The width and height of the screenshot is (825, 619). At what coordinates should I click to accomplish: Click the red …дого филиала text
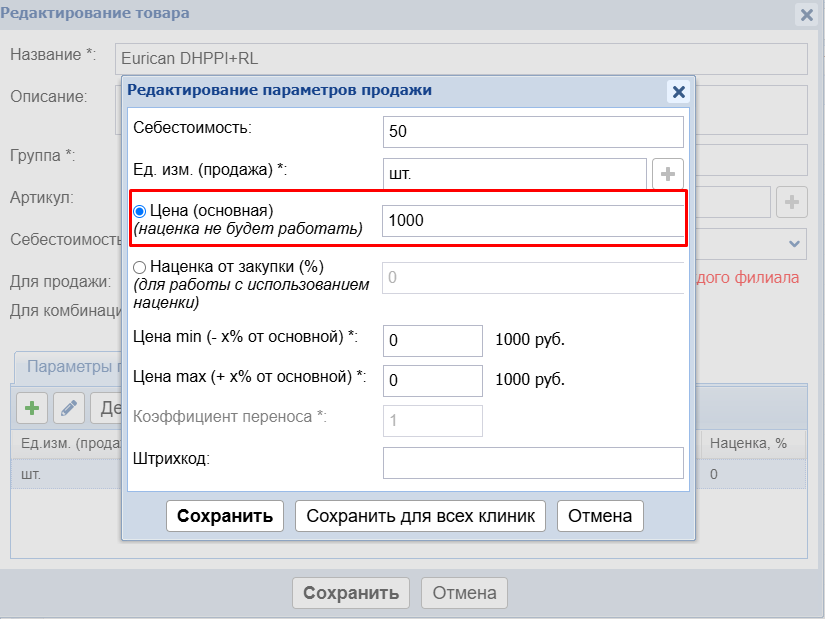(x=748, y=277)
